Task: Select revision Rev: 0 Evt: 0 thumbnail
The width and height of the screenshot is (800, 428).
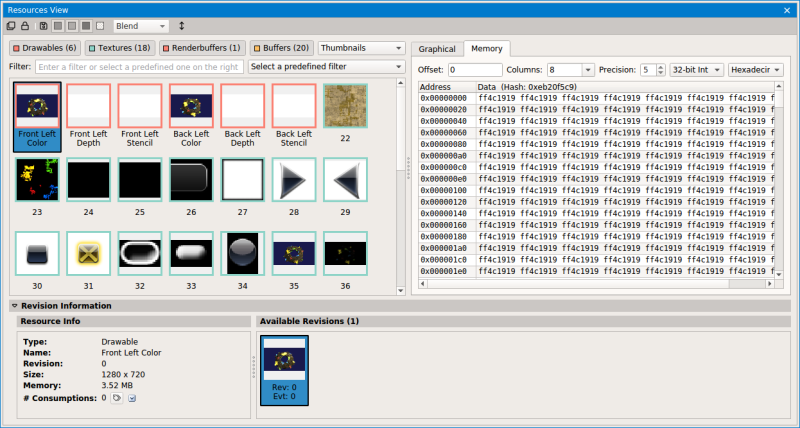Action: pyautogui.click(x=284, y=370)
